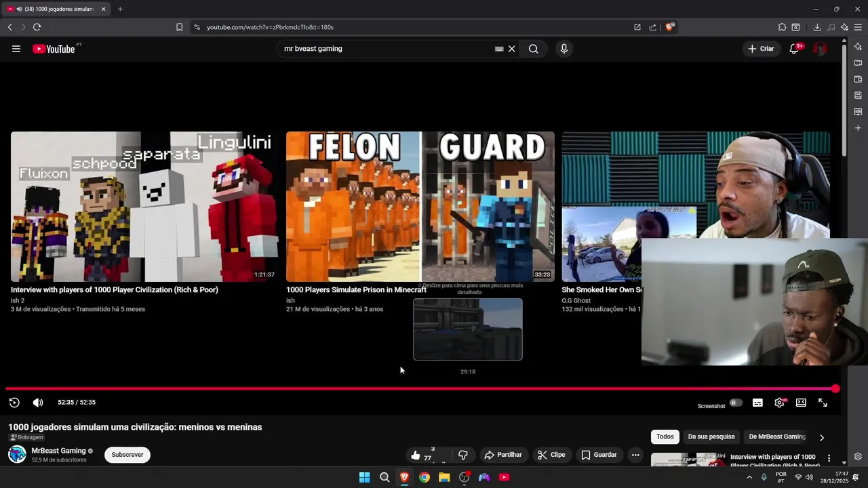Show more filter chips with the arrow
Screen dimensions: 868x488
point(822,437)
